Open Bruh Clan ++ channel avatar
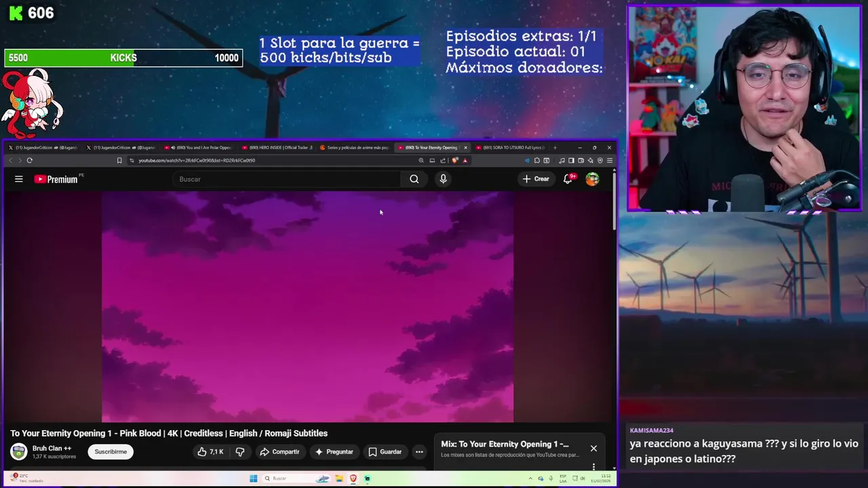 [19, 451]
